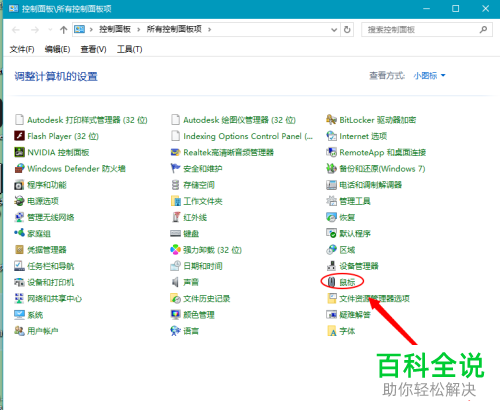The image size is (500, 410).
Task: Expand the chevron after 所有控制面板项
Action: 209,30
